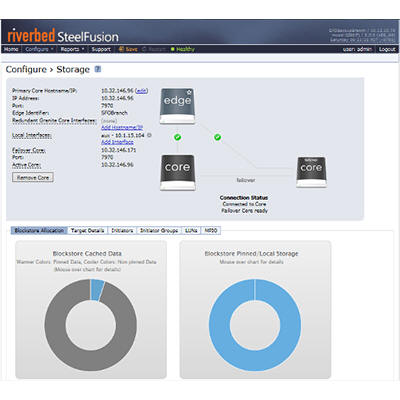The image size is (400, 400).
Task: Click the failover label on the diagram line
Action: pyautogui.click(x=246, y=180)
